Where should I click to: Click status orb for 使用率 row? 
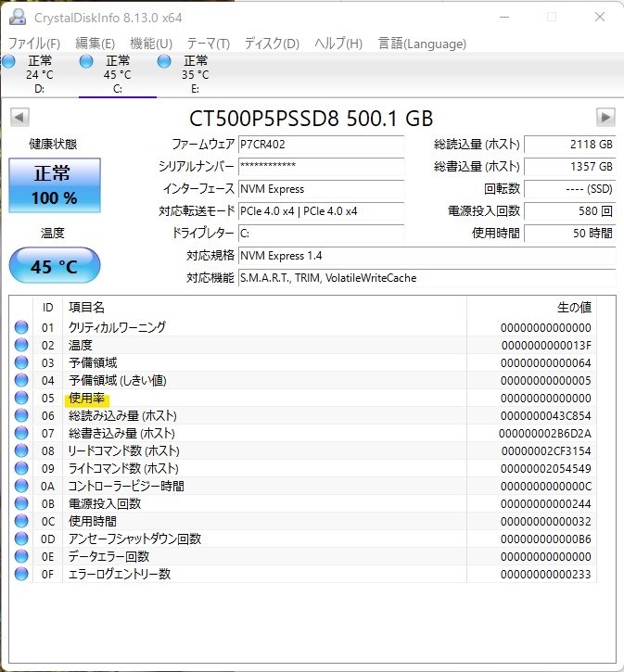[21, 398]
